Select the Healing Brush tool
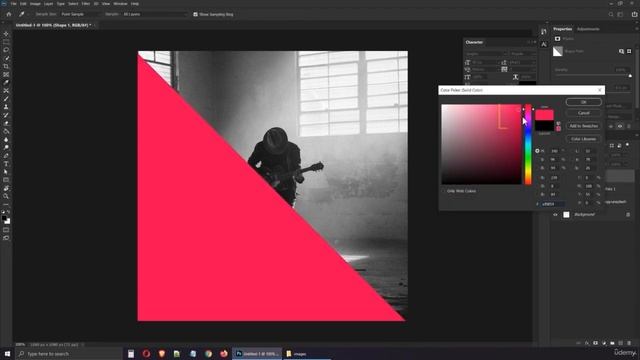This screenshot has height=360, width=640. [6, 91]
